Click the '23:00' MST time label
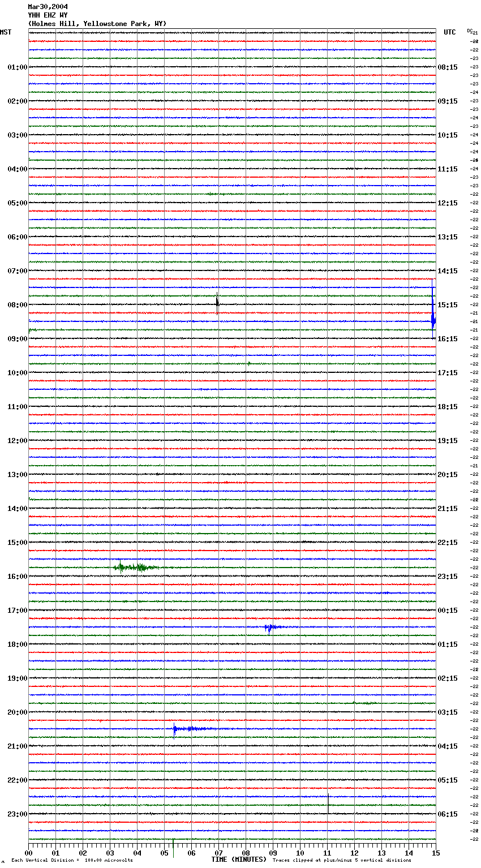 pos(18,814)
